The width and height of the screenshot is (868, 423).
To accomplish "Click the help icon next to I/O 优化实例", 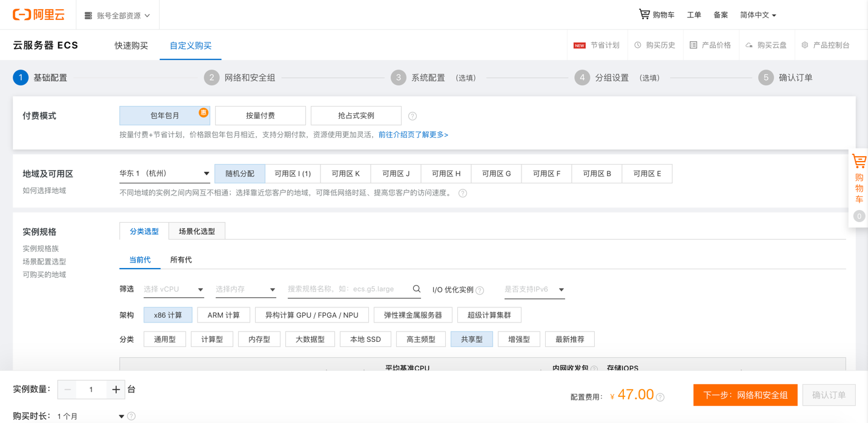I will click(x=480, y=290).
